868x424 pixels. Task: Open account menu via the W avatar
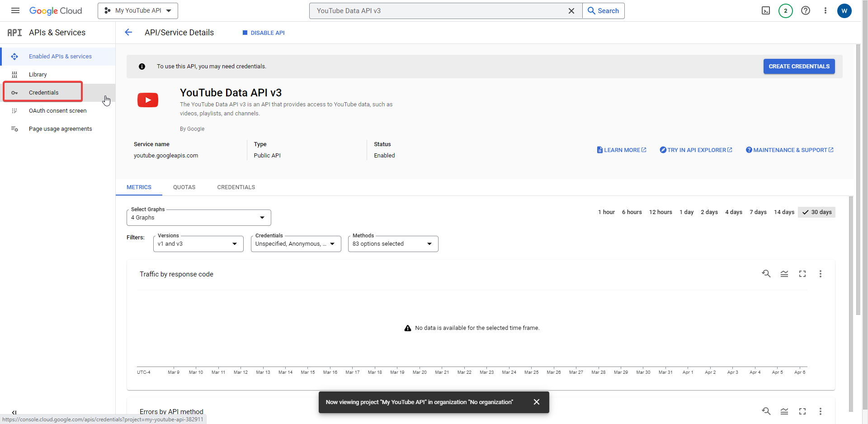coord(844,10)
